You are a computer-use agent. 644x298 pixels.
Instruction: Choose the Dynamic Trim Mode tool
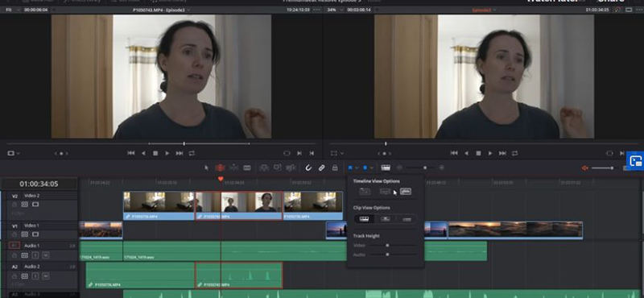233,168
